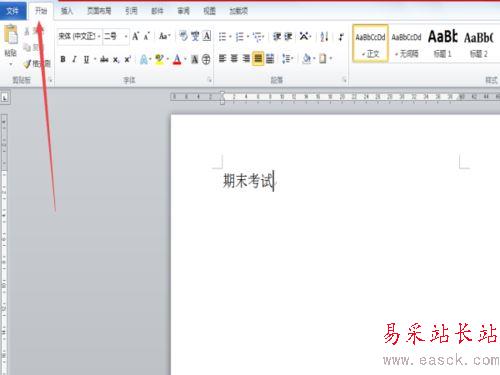The image size is (500, 375).
Task: Click the Decrease Indent icon
Action: [x=276, y=36]
